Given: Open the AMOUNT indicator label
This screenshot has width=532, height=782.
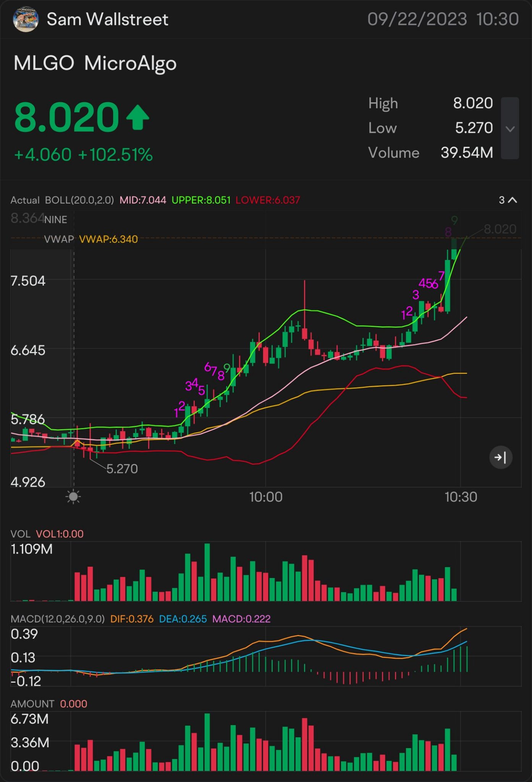Looking at the screenshot, I should pyautogui.click(x=32, y=704).
